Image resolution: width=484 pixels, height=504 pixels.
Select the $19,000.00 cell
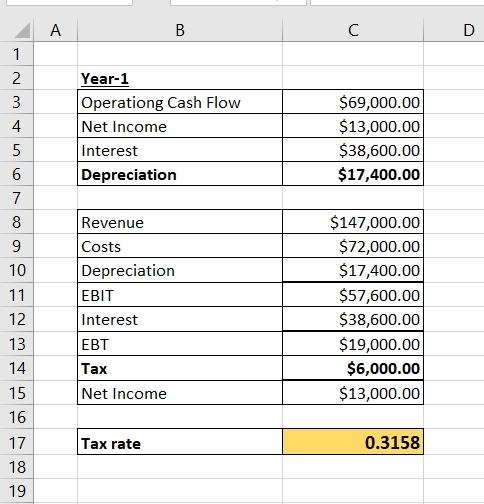coord(353,344)
